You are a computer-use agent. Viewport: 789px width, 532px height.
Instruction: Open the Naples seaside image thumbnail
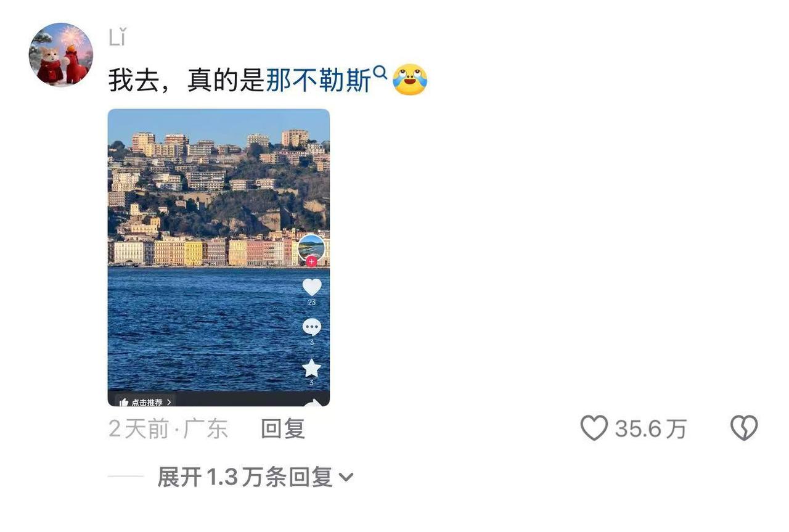[219, 258]
